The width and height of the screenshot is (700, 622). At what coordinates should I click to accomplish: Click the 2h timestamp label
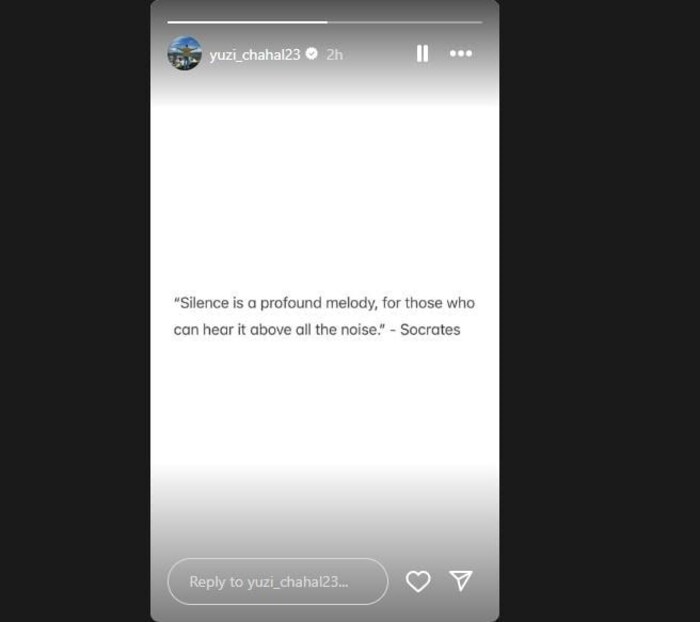334,54
